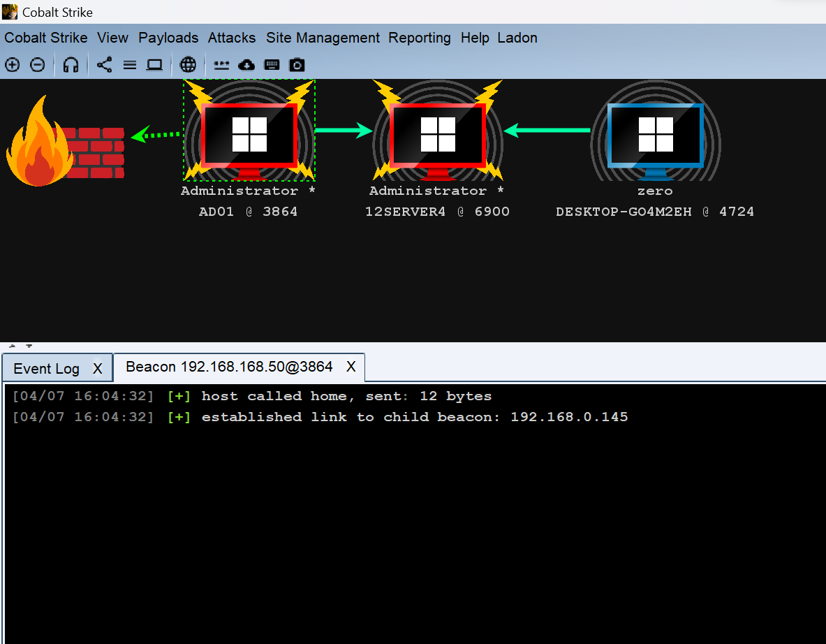Image resolution: width=826 pixels, height=644 pixels.
Task: Select the 12SERVER4 beacon node
Action: click(x=438, y=136)
